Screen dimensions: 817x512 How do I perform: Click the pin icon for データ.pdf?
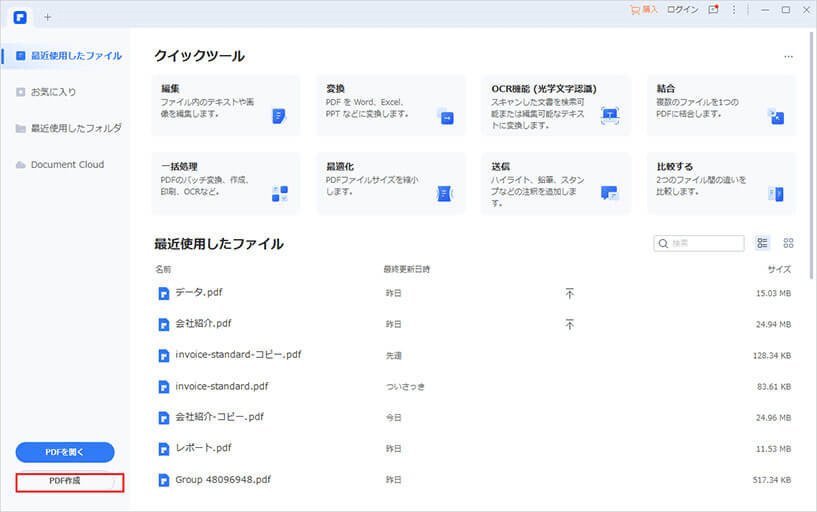click(x=569, y=293)
